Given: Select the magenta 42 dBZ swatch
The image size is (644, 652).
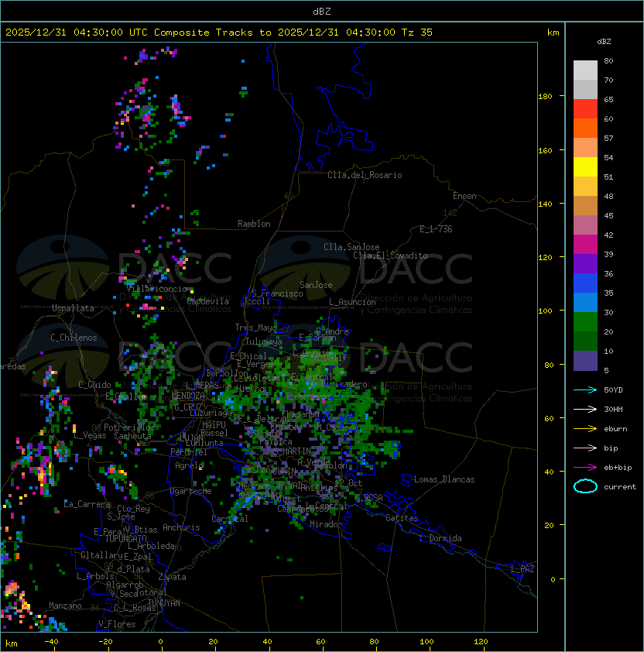Looking at the screenshot, I should point(585,244).
